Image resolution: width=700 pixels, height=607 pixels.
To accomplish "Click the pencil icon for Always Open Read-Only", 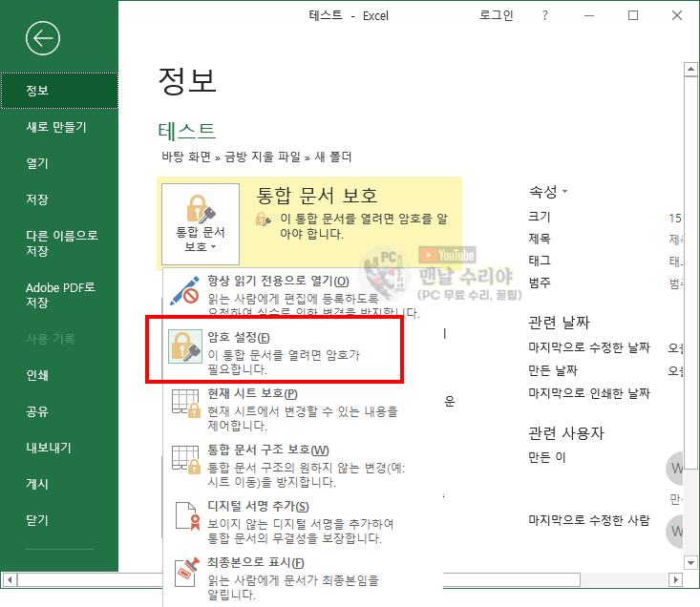I will [x=185, y=291].
